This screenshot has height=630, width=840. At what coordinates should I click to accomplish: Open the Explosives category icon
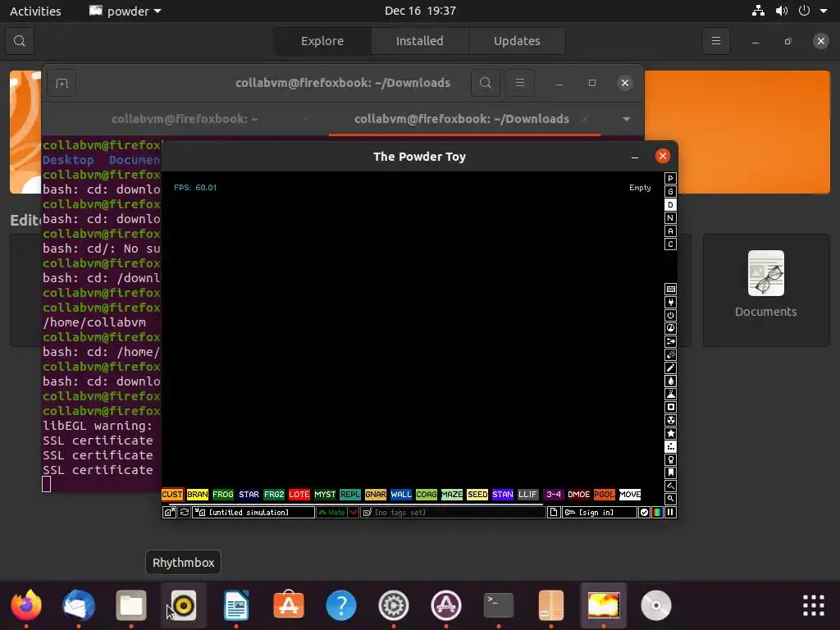coord(670,354)
